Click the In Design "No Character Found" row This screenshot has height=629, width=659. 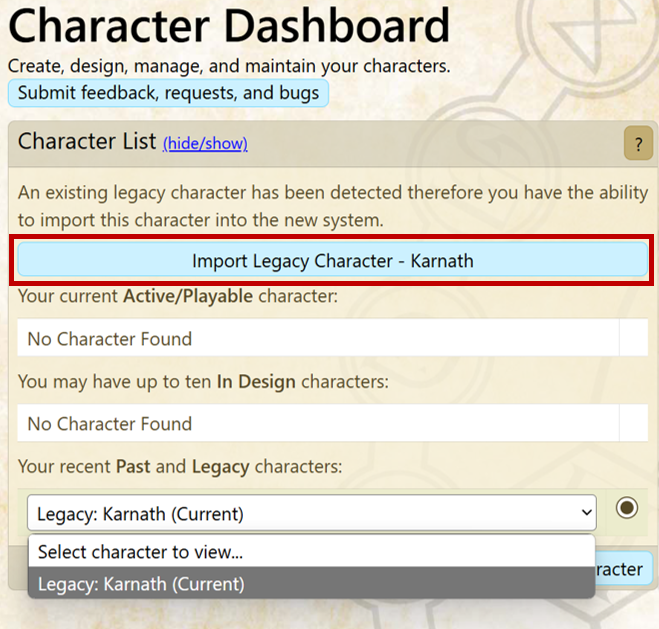pos(318,424)
